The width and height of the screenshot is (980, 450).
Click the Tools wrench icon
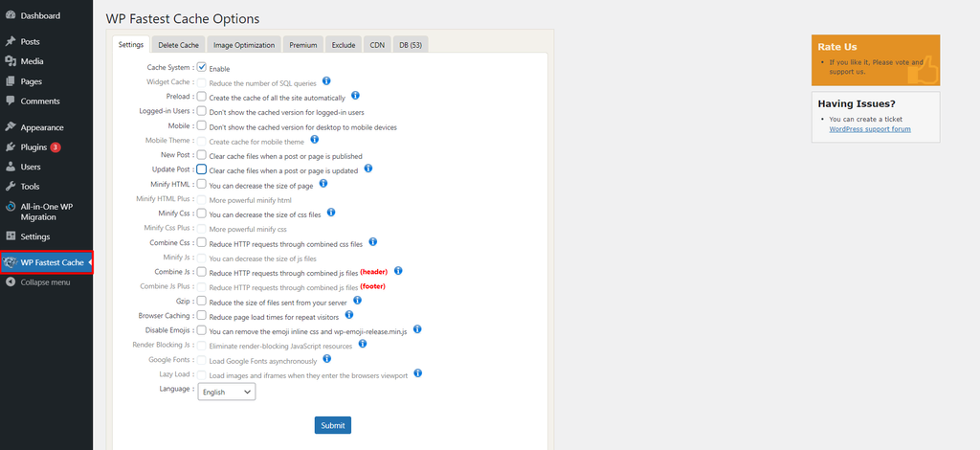(10, 187)
